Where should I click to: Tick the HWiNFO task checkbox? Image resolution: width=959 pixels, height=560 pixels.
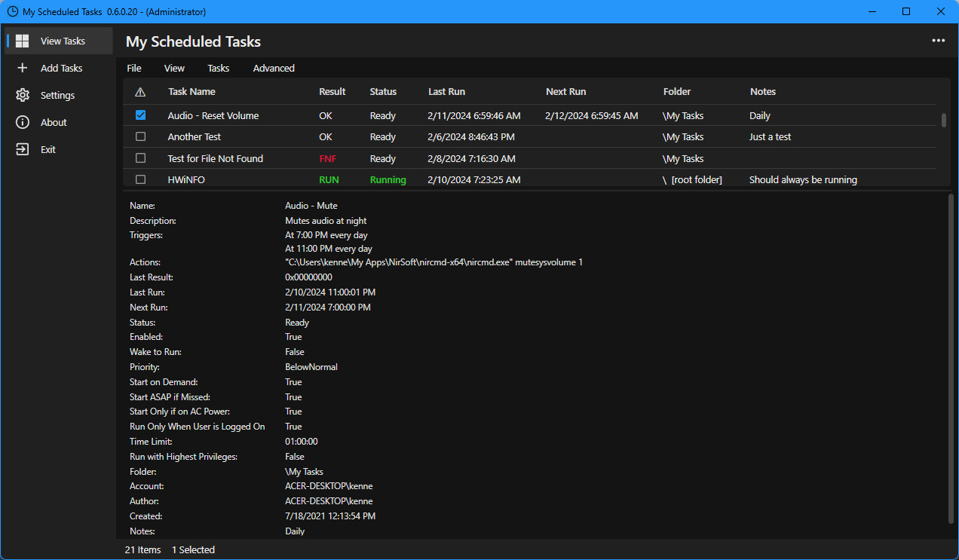click(140, 179)
